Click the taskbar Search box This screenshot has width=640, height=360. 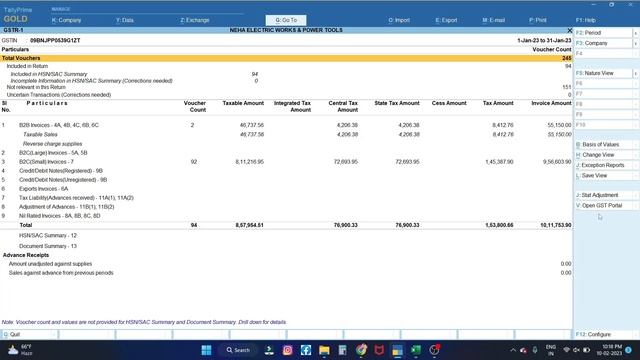coord(238,350)
